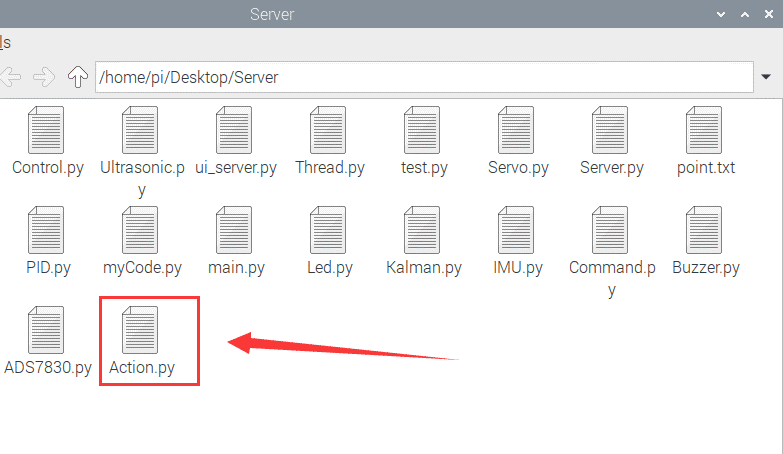Click the point.txt file name label
Screen dimensions: 783x454
click(706, 167)
